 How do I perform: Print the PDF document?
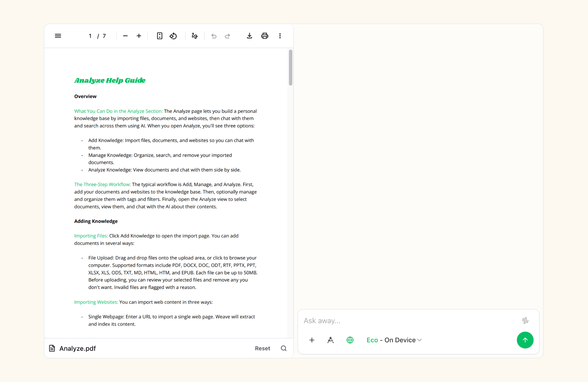pos(265,36)
